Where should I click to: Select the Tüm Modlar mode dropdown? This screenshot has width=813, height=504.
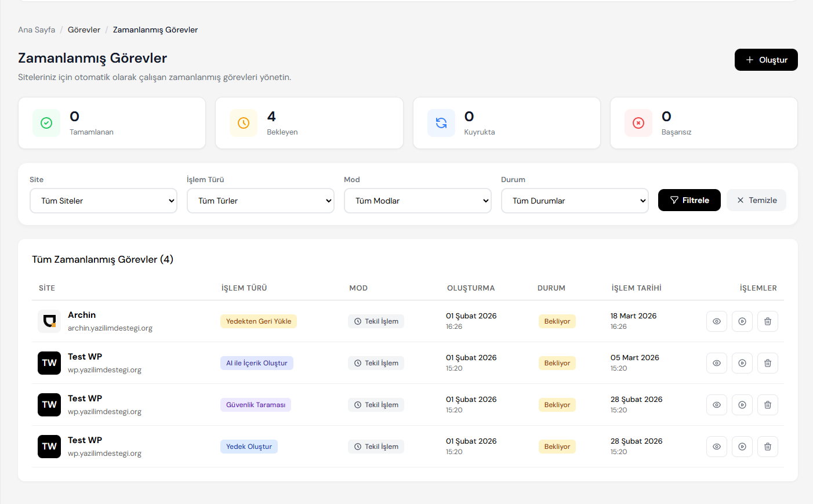(418, 201)
